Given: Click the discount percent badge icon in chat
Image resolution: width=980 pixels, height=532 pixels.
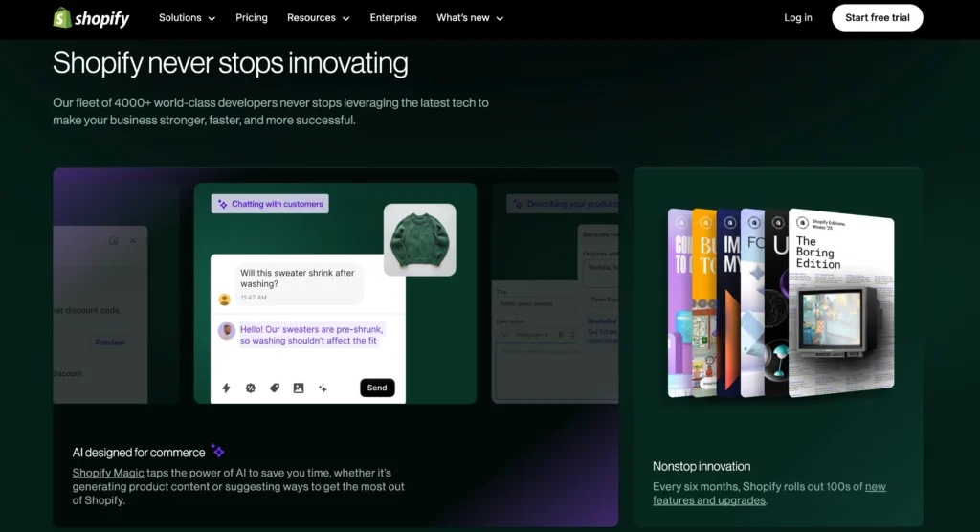Looking at the screenshot, I should click(x=251, y=388).
